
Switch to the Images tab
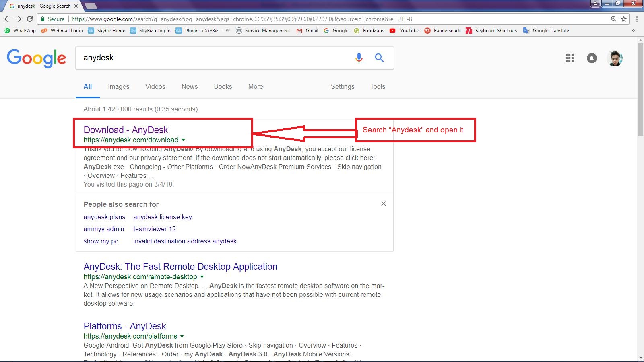119,87
